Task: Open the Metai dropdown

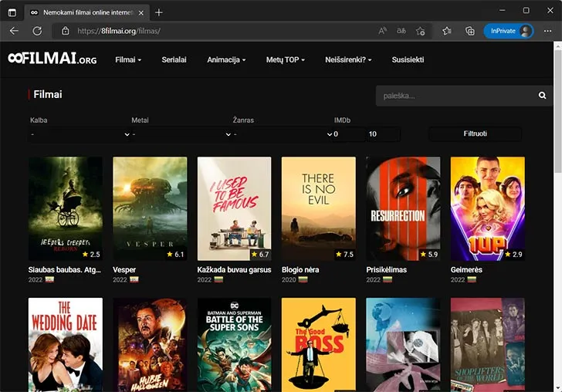Action: (x=181, y=134)
